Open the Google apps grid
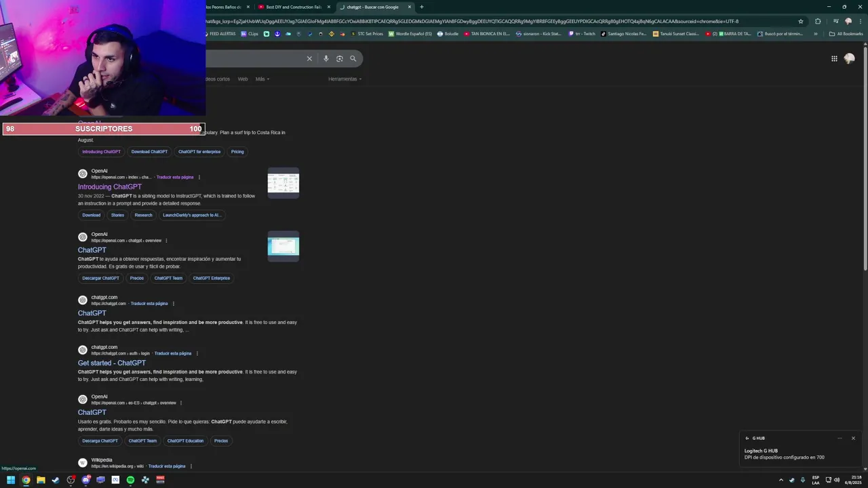868x488 pixels. 834,59
